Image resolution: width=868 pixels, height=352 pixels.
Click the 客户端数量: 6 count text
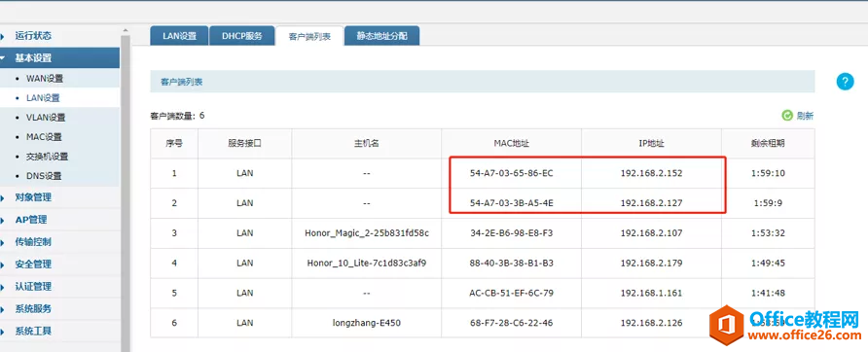point(178,116)
